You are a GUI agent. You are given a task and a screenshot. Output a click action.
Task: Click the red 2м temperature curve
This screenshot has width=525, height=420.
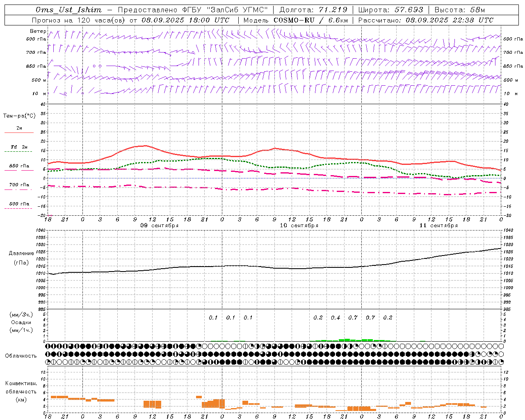click(275, 148)
